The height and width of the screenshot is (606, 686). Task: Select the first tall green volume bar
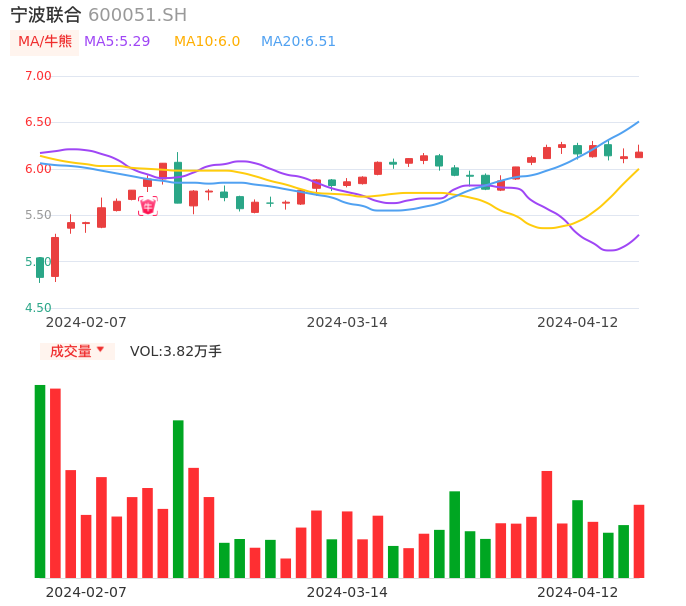click(40, 481)
